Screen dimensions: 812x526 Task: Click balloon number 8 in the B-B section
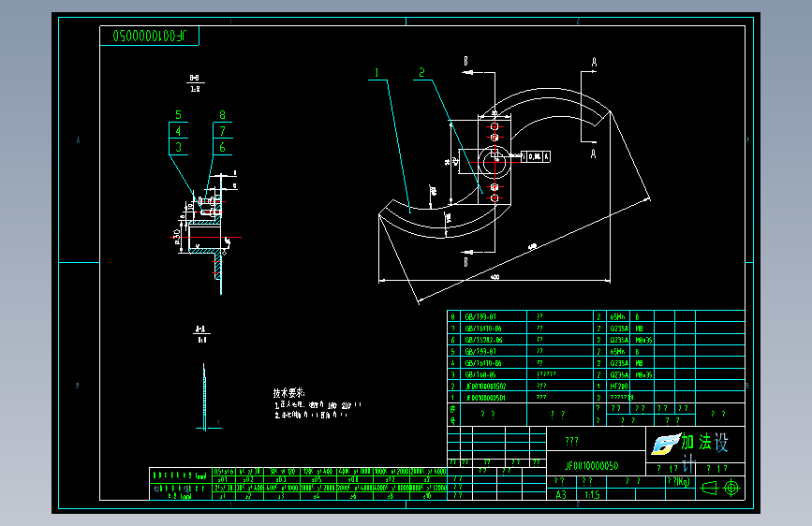(222, 115)
